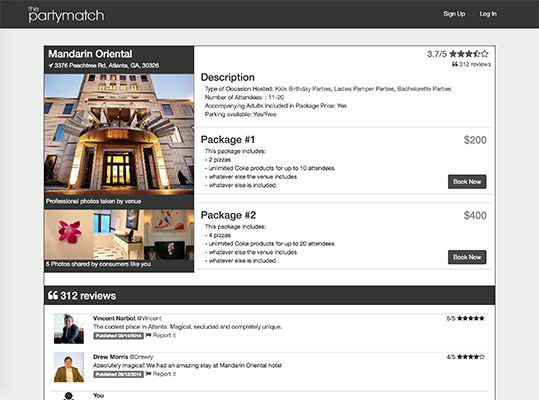Click '5 Photos shared by consumers like you' caption

pos(98,264)
